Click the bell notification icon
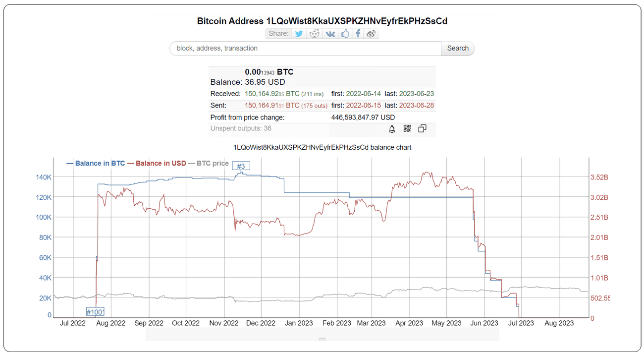 click(x=392, y=129)
